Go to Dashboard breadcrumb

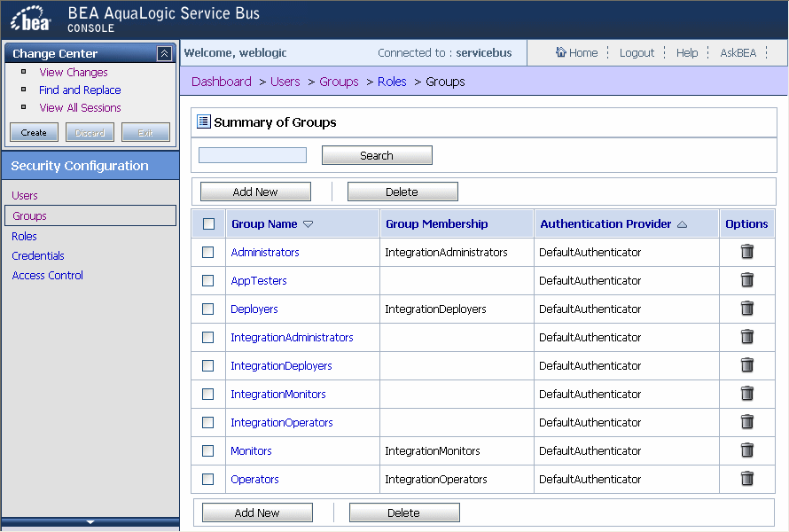222,82
